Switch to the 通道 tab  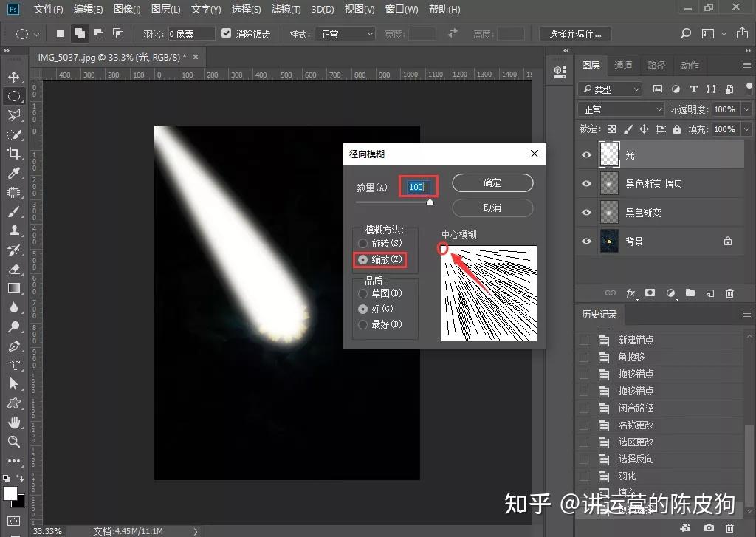[623, 65]
